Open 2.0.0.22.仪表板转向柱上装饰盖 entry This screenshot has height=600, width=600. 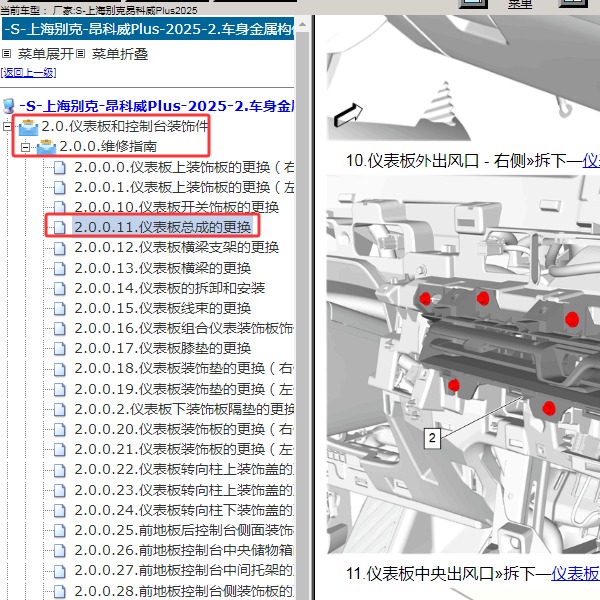point(184,469)
